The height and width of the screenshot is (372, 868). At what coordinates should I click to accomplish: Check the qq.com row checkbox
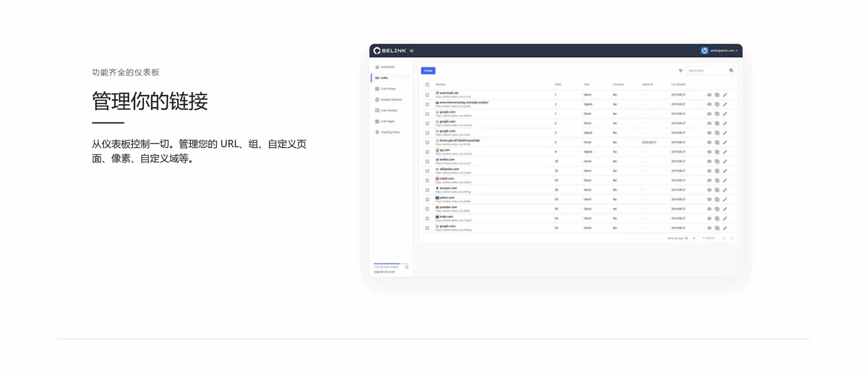click(427, 152)
